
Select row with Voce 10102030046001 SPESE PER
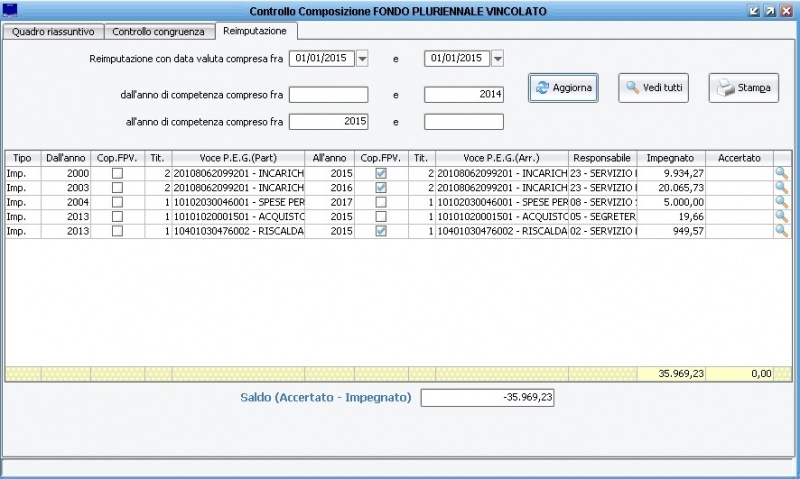(223, 202)
